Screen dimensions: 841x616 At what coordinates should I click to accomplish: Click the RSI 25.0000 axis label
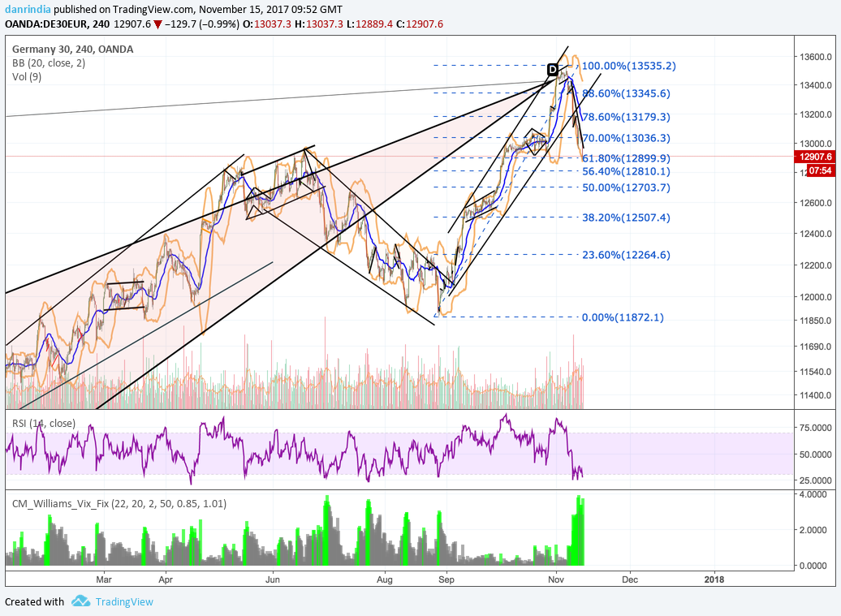(816, 480)
